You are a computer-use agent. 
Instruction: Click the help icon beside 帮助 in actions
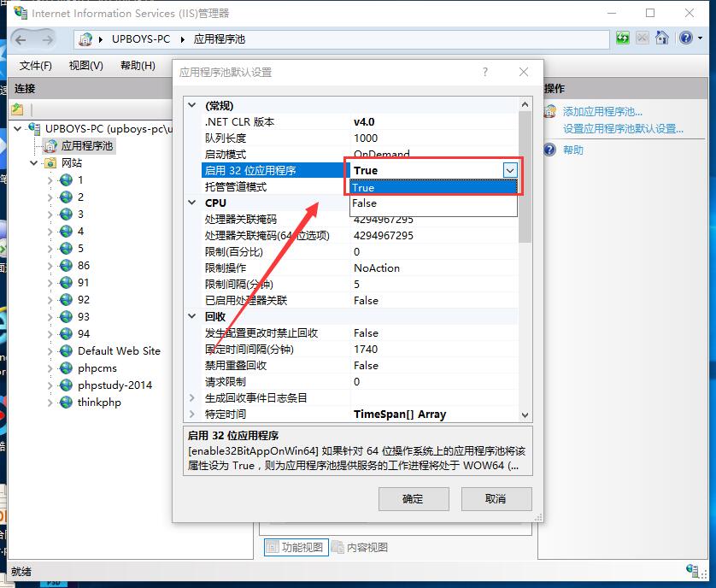click(x=550, y=150)
